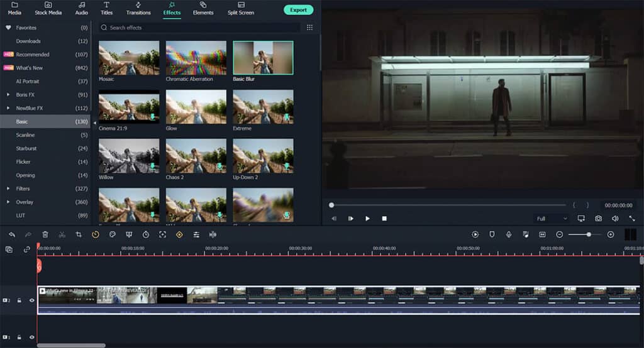Switch effects to grid view icon
The height and width of the screenshot is (348, 644).
coord(309,28)
